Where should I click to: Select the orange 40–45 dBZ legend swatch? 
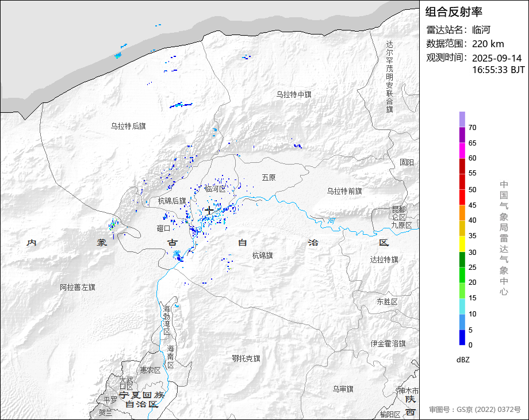point(462,213)
